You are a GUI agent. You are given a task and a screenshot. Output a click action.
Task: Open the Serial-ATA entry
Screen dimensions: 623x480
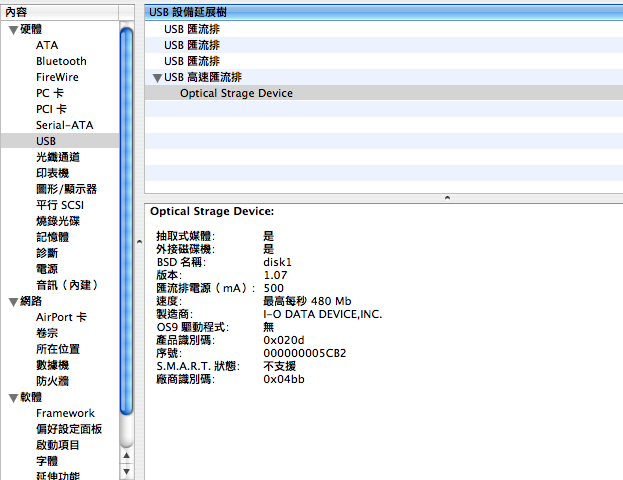64,125
